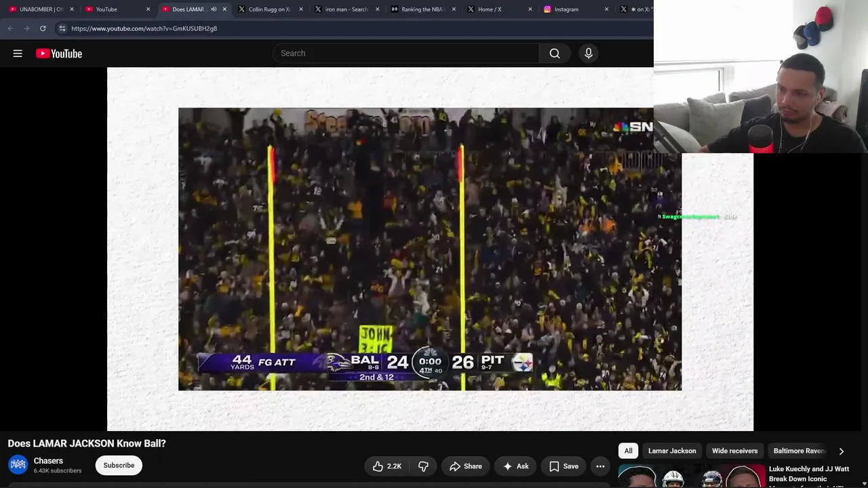Close the Ranking the NBA tab
The image size is (868, 488).
point(454,9)
